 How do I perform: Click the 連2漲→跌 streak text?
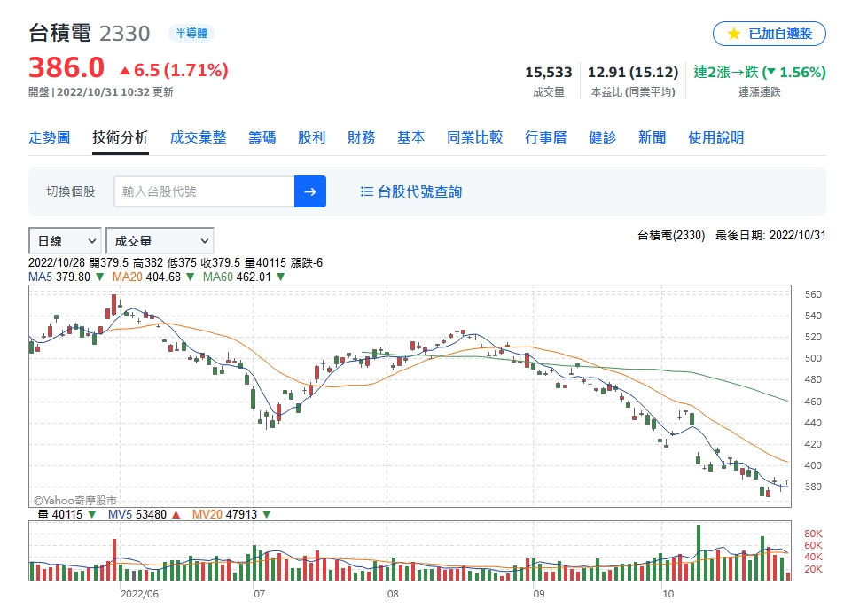point(760,72)
